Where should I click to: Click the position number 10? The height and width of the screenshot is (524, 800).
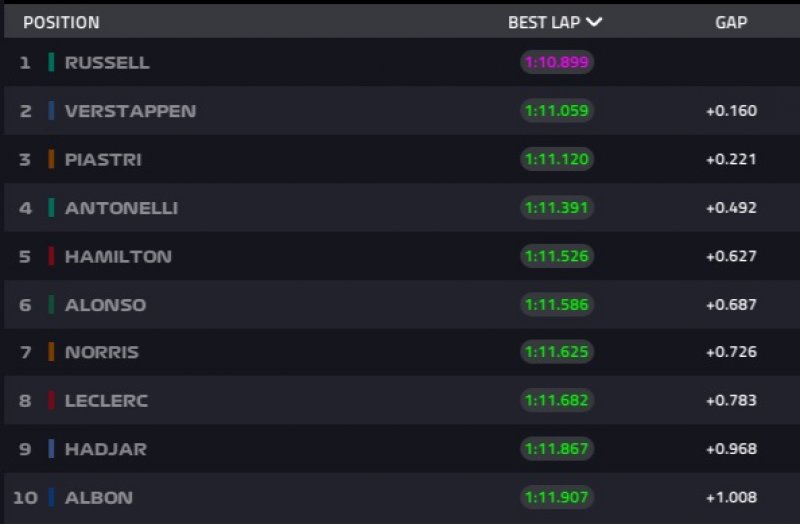click(x=24, y=497)
